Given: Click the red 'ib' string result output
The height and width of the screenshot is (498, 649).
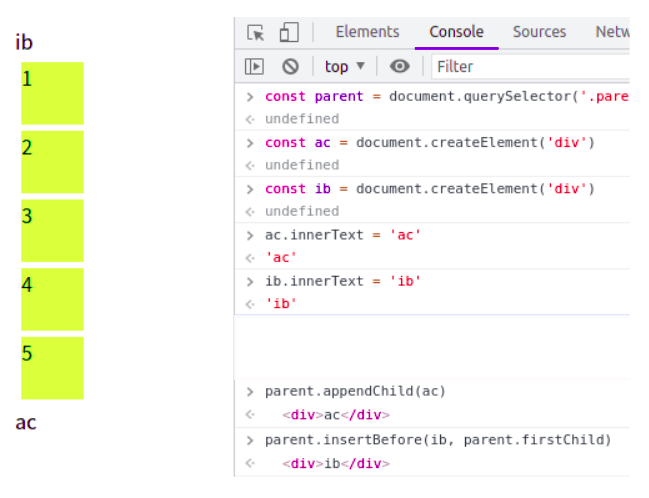Looking at the screenshot, I should [x=281, y=304].
